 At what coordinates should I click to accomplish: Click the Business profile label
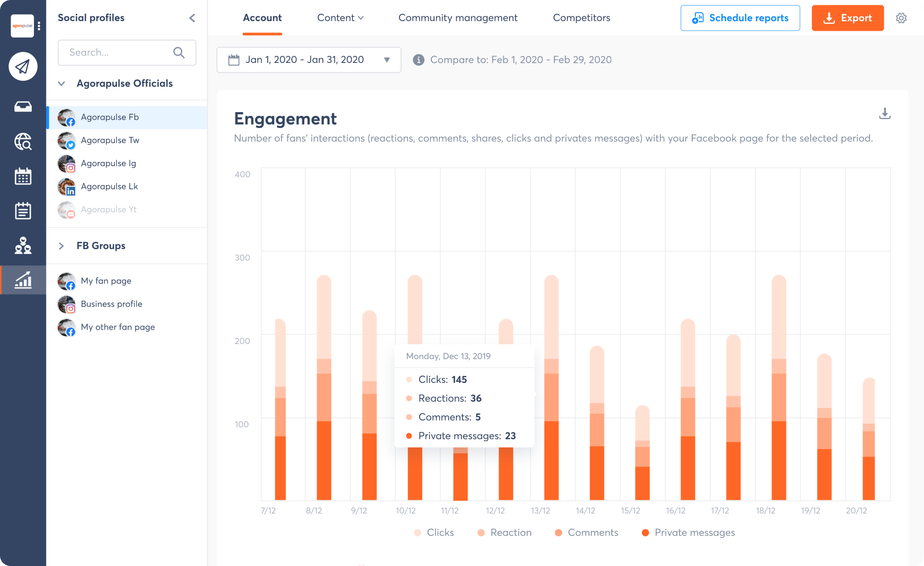[112, 304]
